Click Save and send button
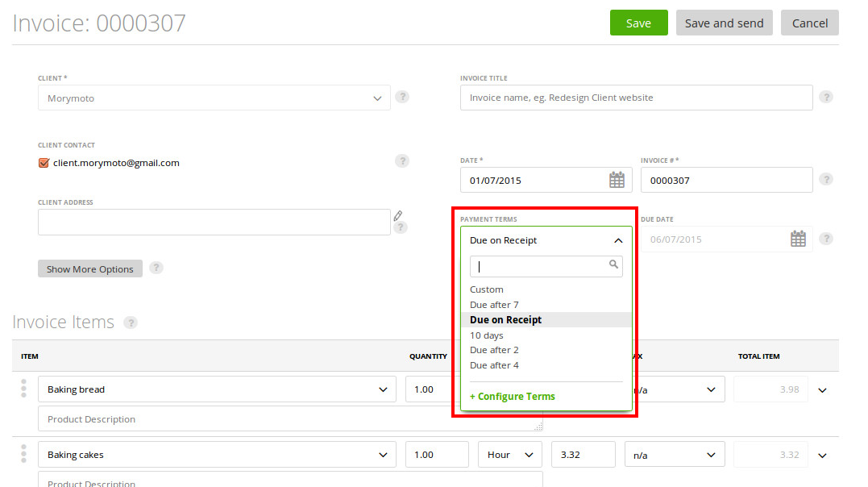868x487 pixels. pos(724,23)
